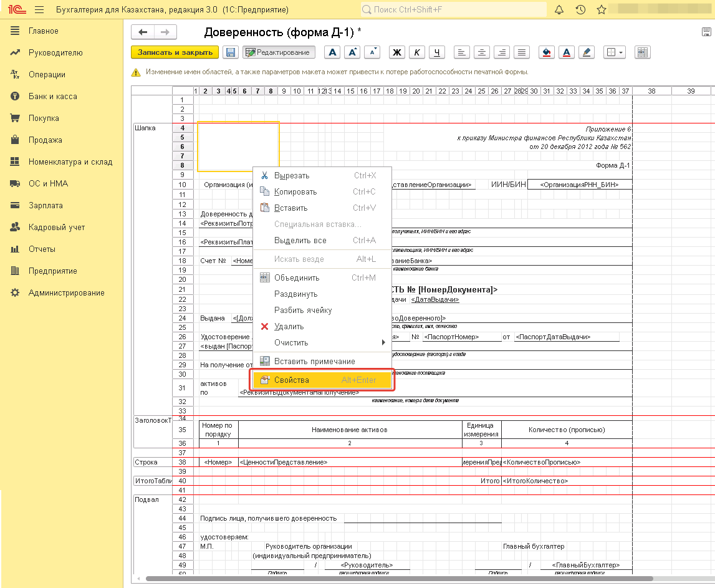
Task: Toggle bold Ж formatting
Action: [x=397, y=52]
